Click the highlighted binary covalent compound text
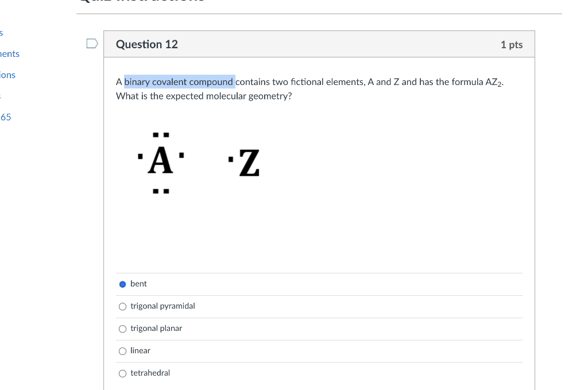 coord(179,82)
